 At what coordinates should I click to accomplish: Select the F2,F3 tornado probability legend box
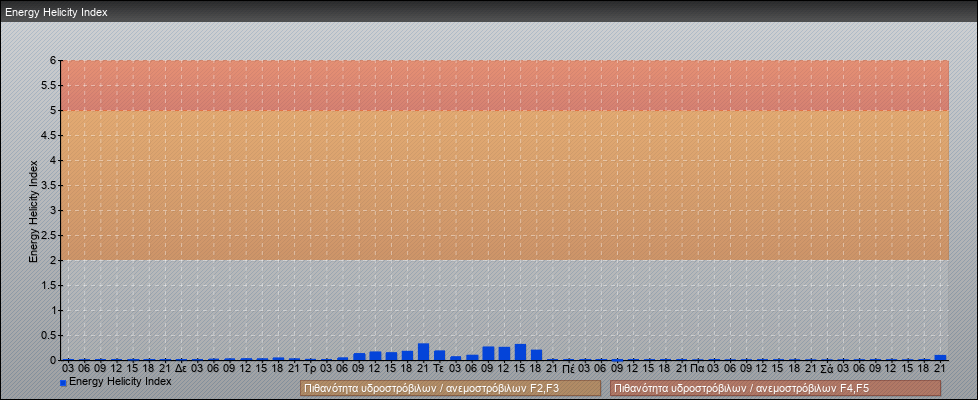point(450,388)
